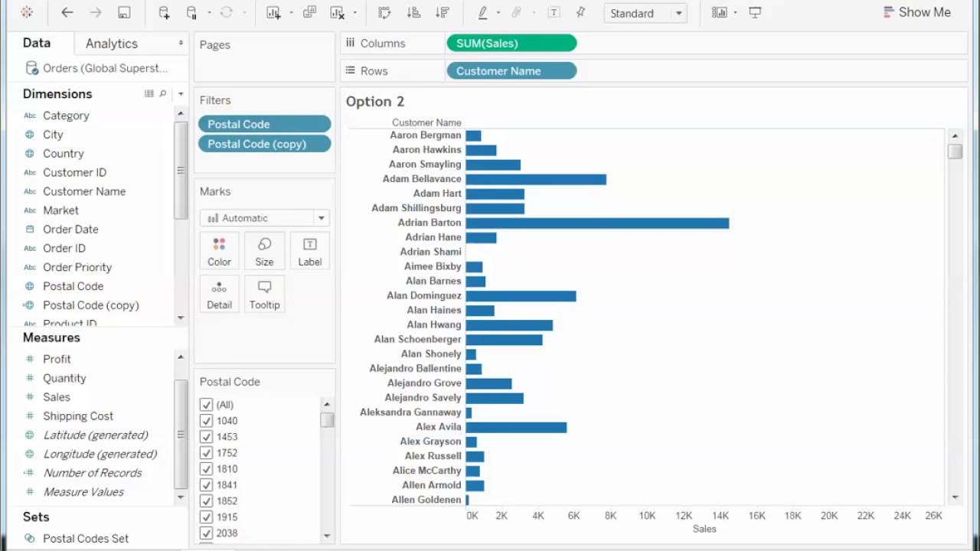Click the Dimensions view-as-list grid icon

[149, 93]
